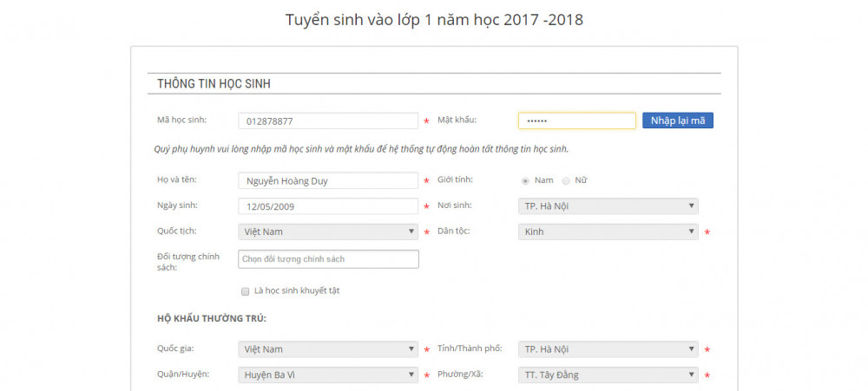The width and height of the screenshot is (868, 391).
Task: Click the Họ và tên text field
Action: pyautogui.click(x=327, y=180)
